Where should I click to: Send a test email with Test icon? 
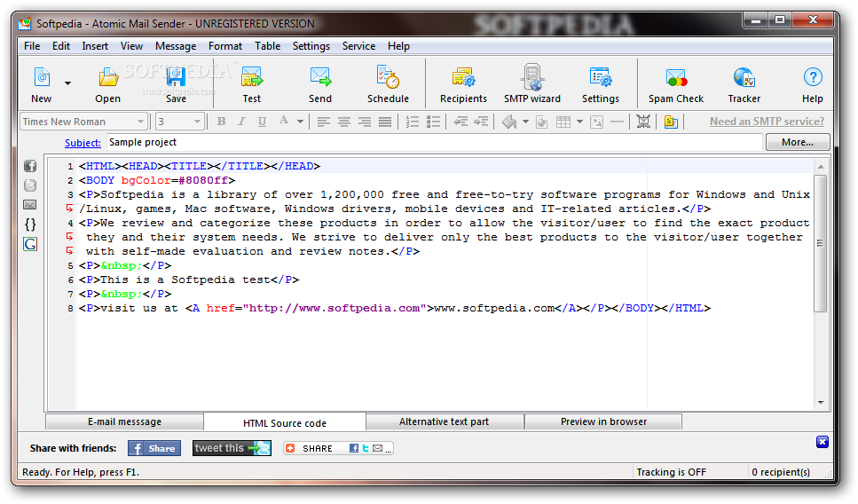[252, 83]
